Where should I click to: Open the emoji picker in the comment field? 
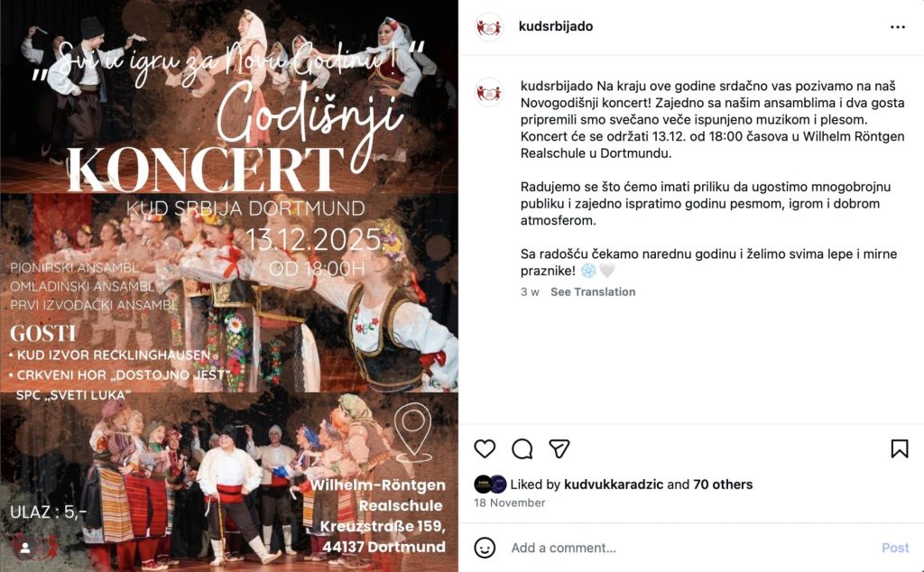point(485,548)
